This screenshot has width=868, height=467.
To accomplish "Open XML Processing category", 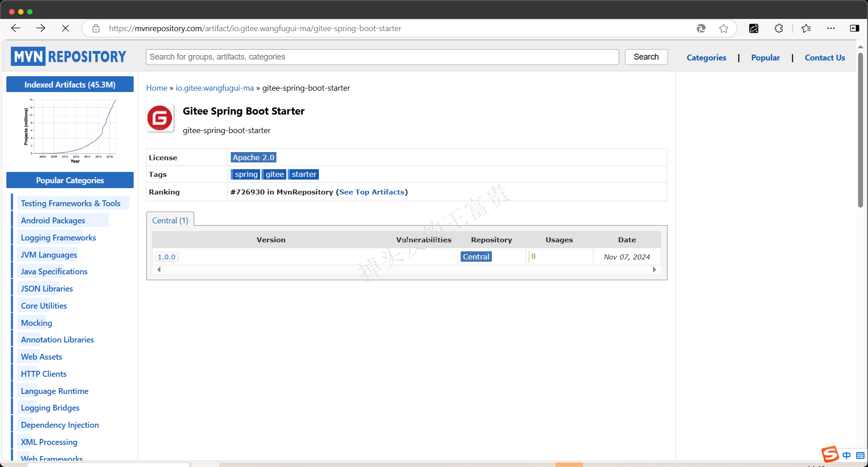I will pyautogui.click(x=49, y=442).
